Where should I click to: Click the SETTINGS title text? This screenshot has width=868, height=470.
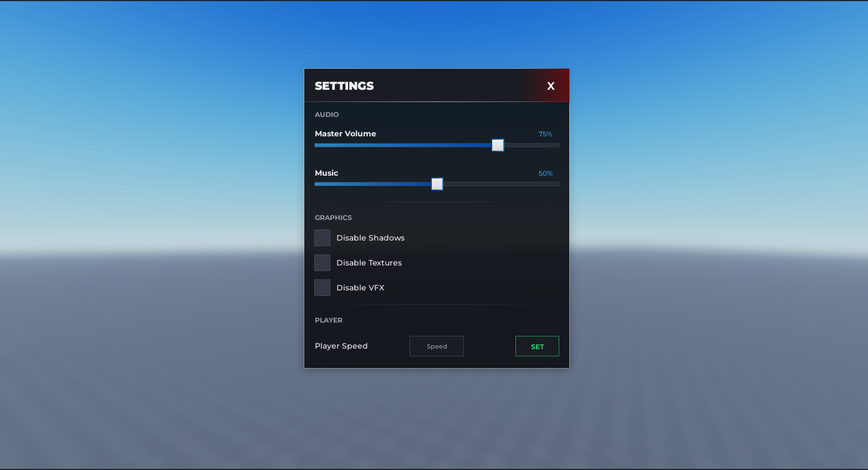(344, 86)
